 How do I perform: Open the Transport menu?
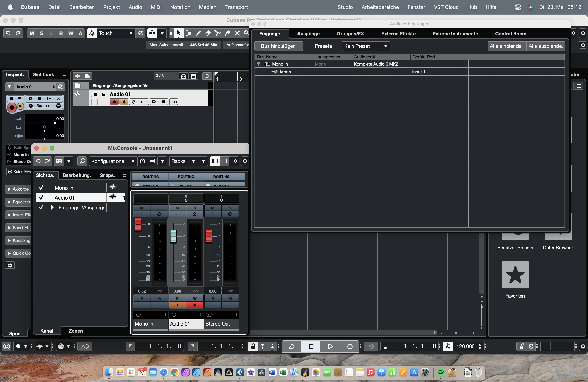236,7
